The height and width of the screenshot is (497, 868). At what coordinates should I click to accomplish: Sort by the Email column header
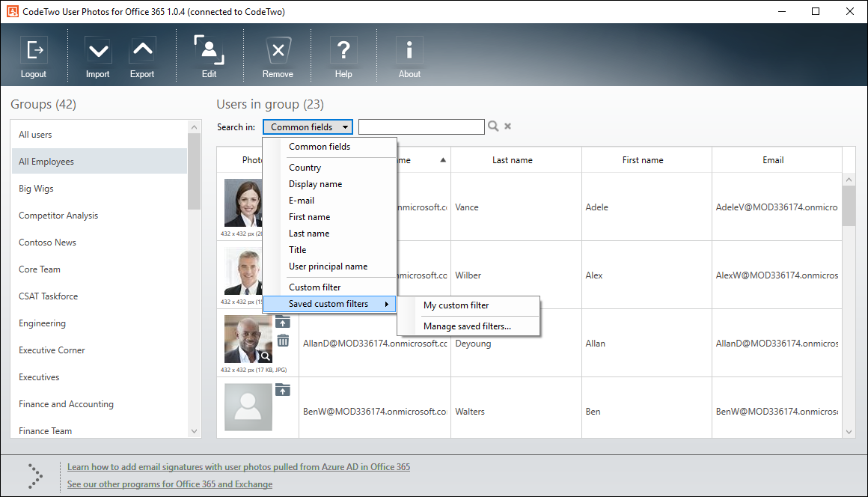(x=777, y=160)
